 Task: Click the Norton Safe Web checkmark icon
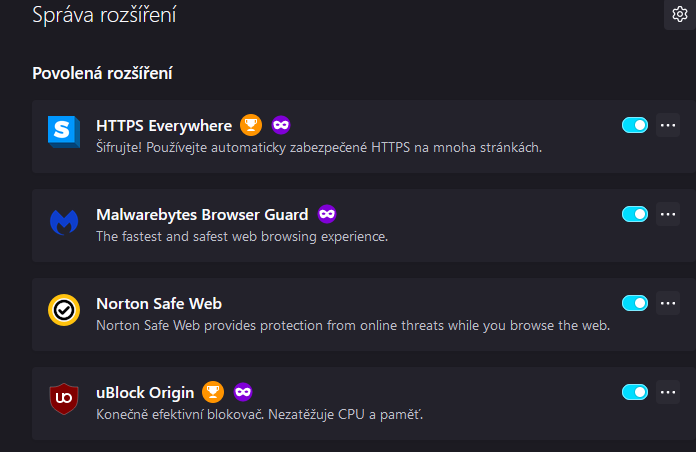pos(64,311)
